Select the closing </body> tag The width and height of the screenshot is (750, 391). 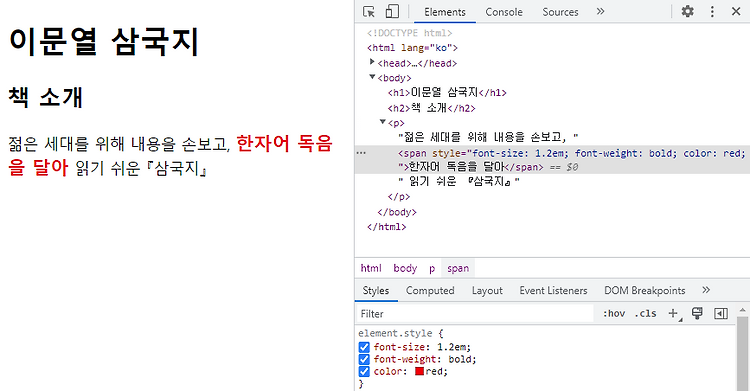tap(397, 212)
